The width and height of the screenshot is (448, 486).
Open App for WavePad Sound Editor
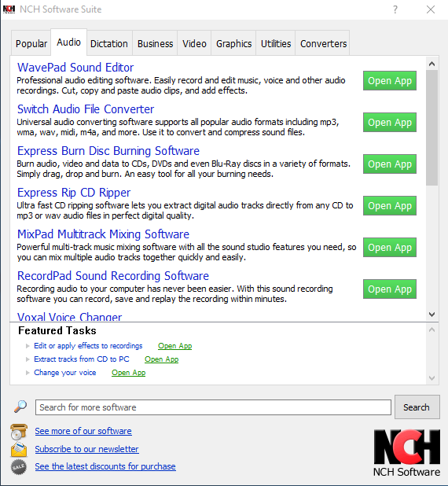[x=390, y=80]
